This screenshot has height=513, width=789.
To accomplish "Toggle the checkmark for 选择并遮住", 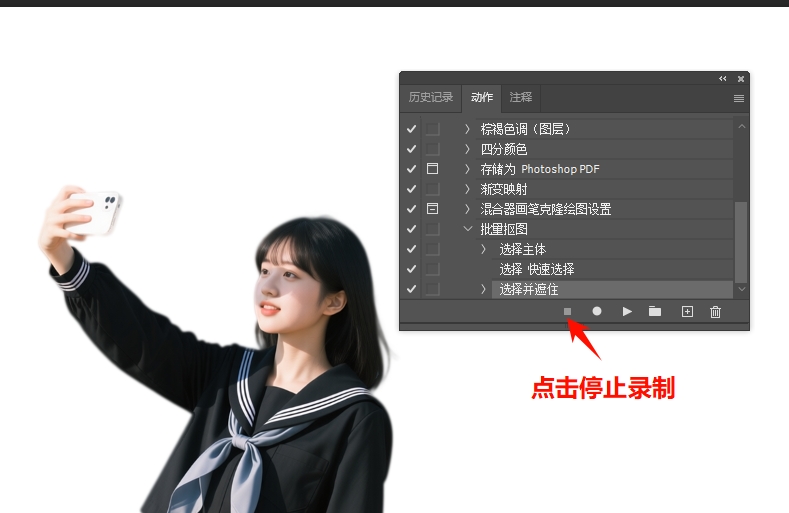I will pos(412,289).
